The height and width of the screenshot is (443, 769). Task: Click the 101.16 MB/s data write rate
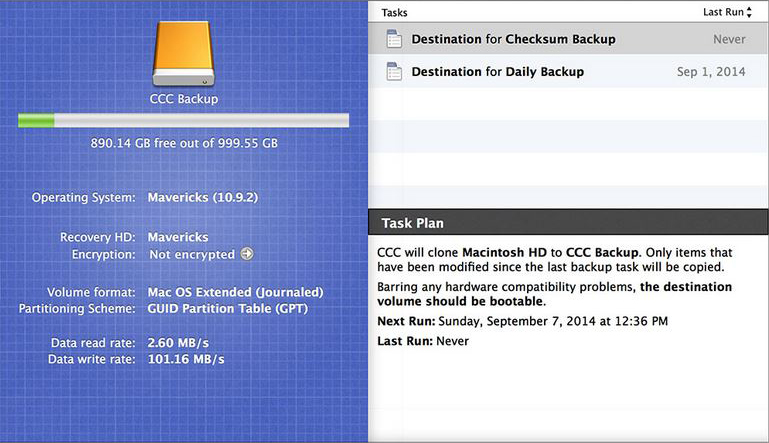(186, 359)
